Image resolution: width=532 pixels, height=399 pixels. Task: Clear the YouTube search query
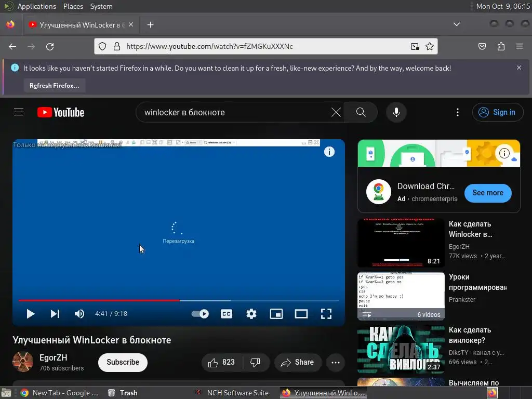click(336, 112)
